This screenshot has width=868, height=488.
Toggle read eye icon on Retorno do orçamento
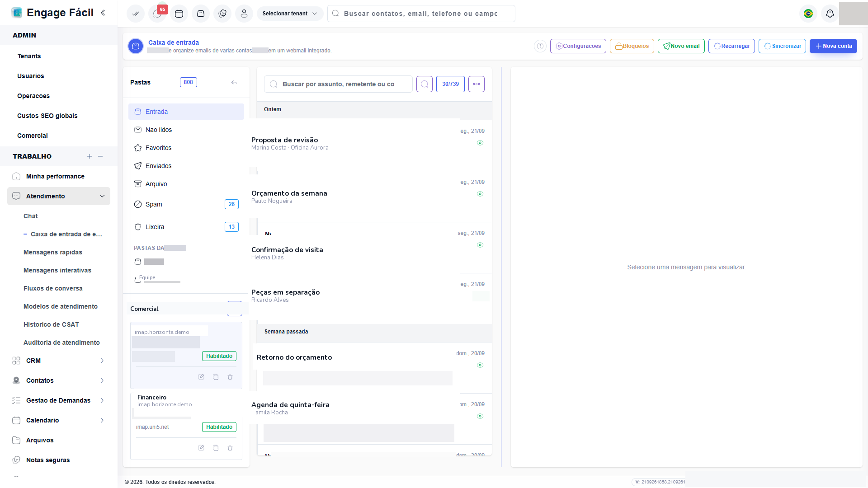(x=480, y=365)
